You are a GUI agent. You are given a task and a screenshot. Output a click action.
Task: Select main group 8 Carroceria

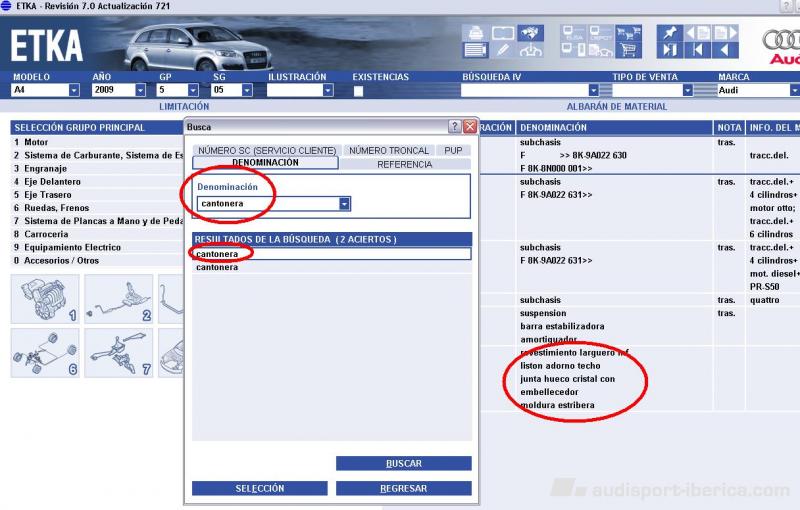(97, 235)
